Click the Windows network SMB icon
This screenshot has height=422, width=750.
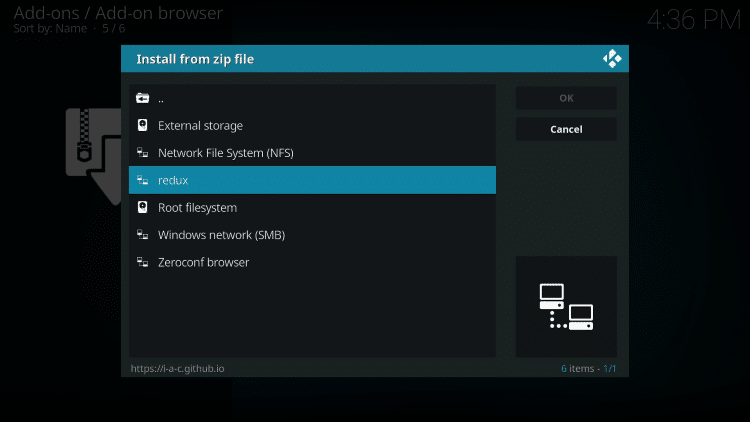tap(142, 235)
